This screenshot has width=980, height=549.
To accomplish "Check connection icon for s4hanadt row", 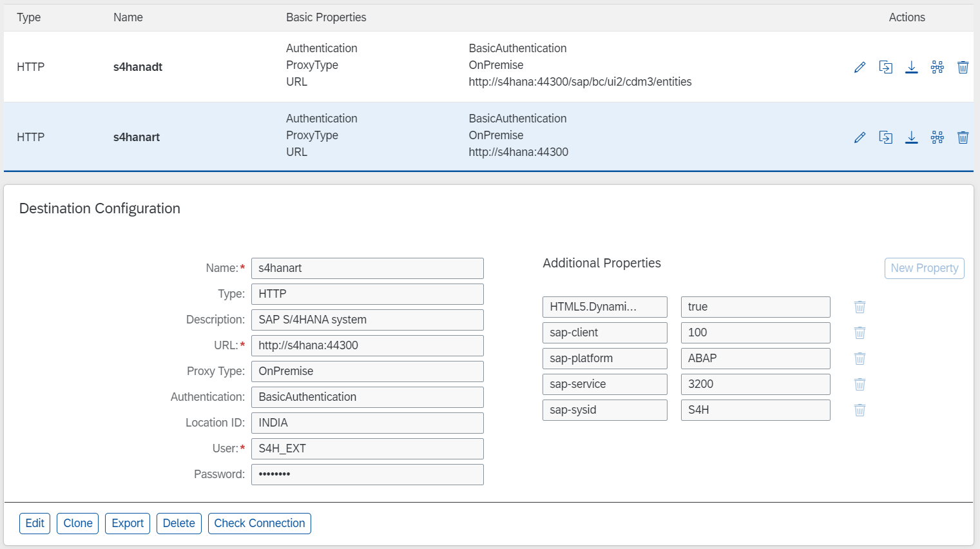I will coord(937,67).
